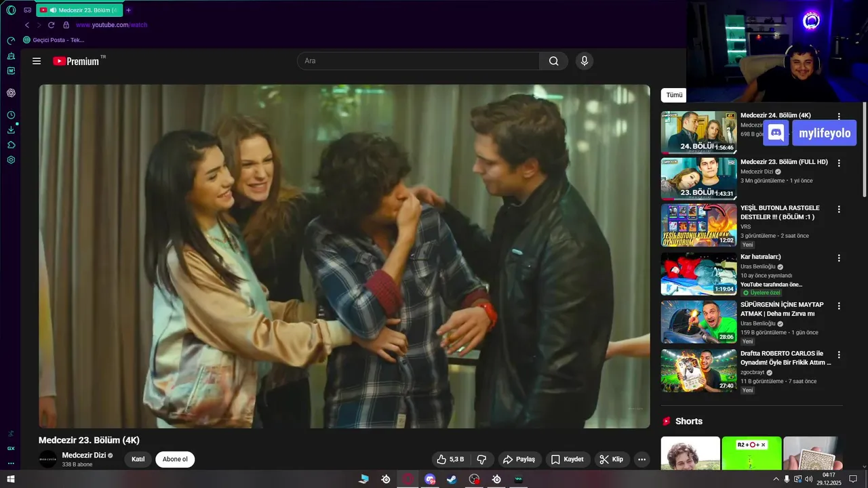Click the video player to pause
The height and width of the screenshot is (488, 868).
344,256
